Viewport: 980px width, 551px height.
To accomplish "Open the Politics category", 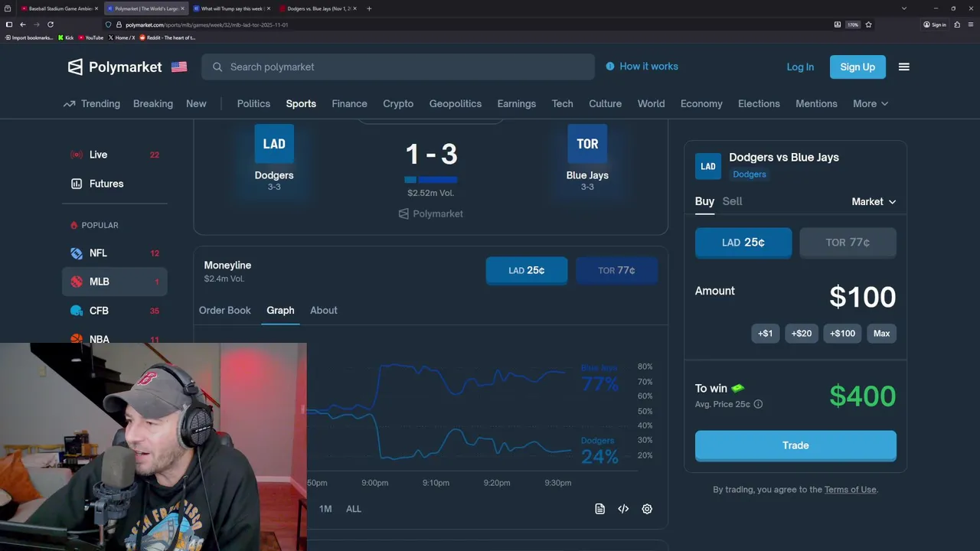I will 253,103.
